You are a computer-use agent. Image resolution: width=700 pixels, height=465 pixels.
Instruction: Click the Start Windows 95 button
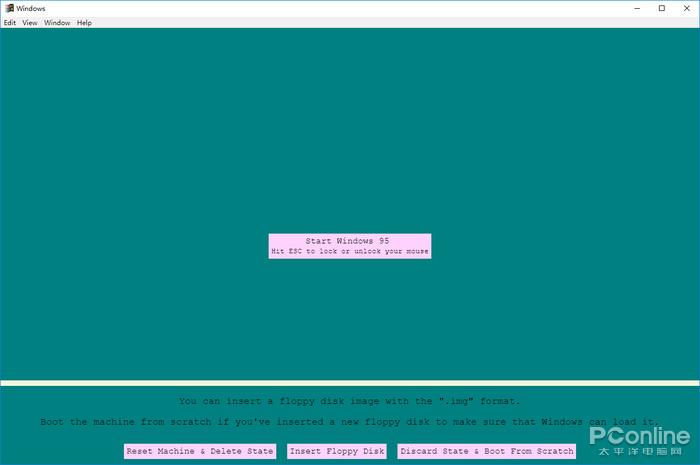coord(350,246)
